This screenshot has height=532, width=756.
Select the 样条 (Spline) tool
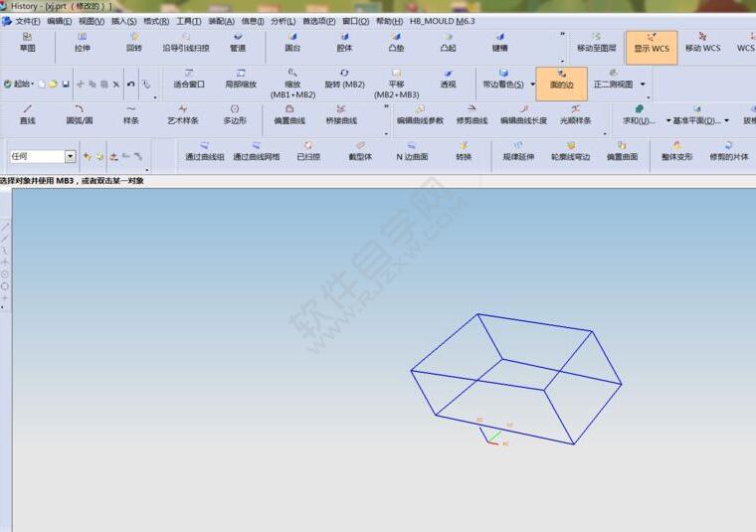[130, 115]
